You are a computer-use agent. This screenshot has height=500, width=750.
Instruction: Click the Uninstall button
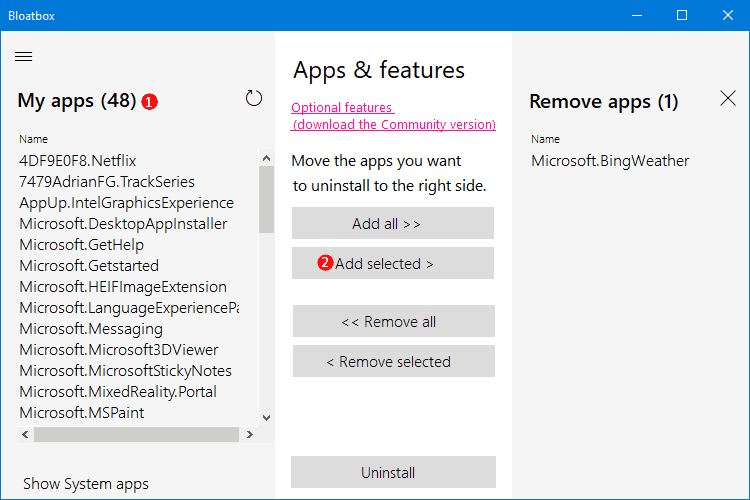pyautogui.click(x=393, y=472)
